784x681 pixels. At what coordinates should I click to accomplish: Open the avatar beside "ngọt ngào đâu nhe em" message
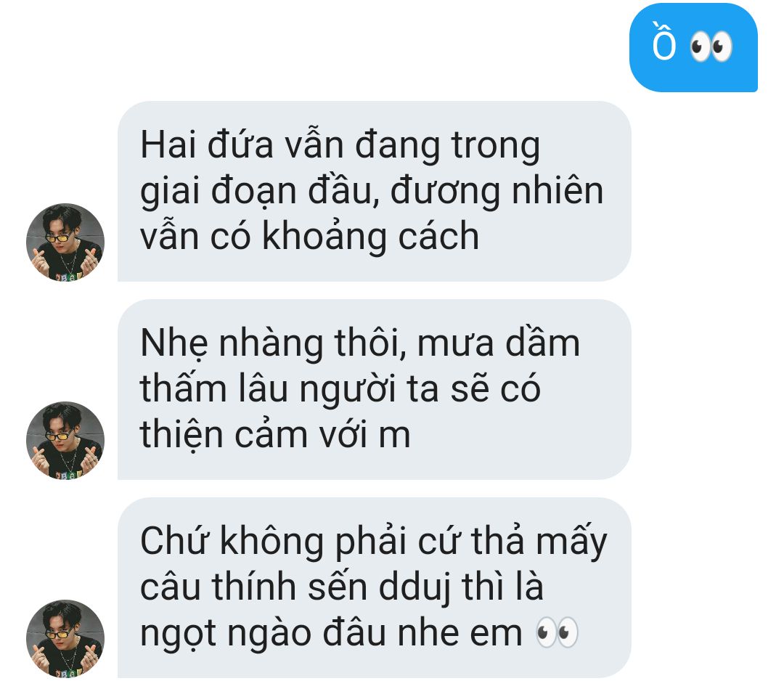click(x=65, y=638)
